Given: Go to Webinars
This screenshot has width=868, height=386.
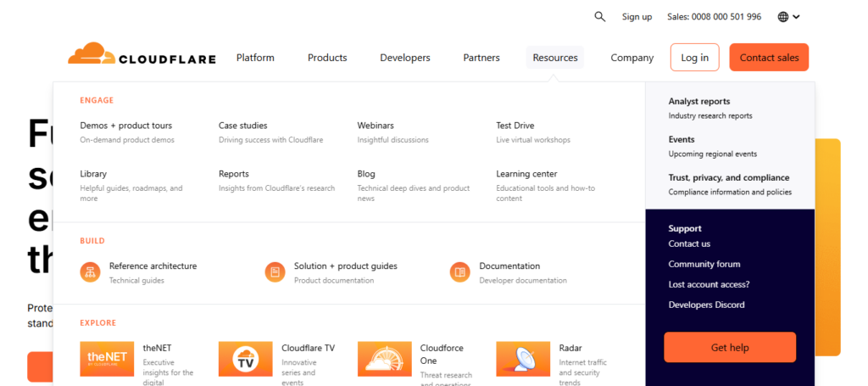Looking at the screenshot, I should 376,126.
